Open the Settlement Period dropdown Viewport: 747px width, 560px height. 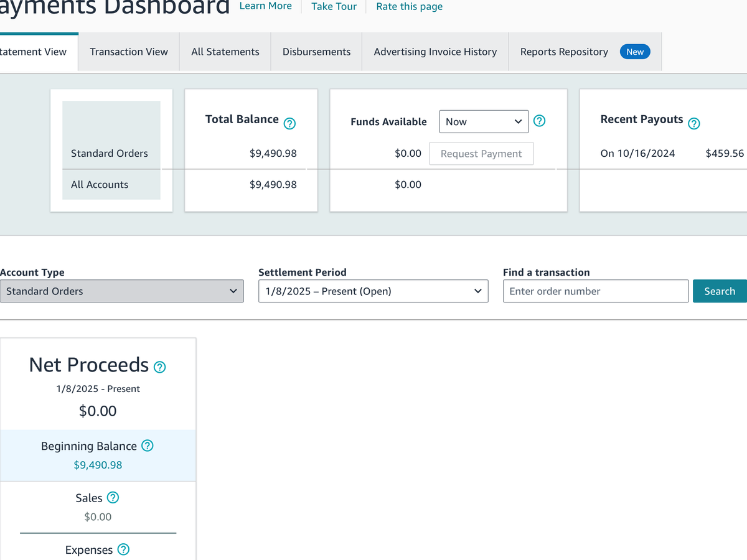click(x=373, y=291)
